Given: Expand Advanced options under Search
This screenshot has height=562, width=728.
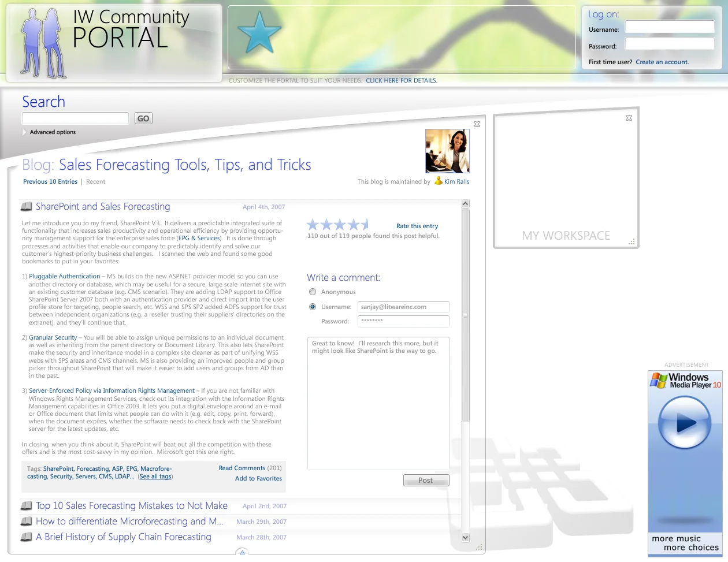Looking at the screenshot, I should [x=49, y=132].
